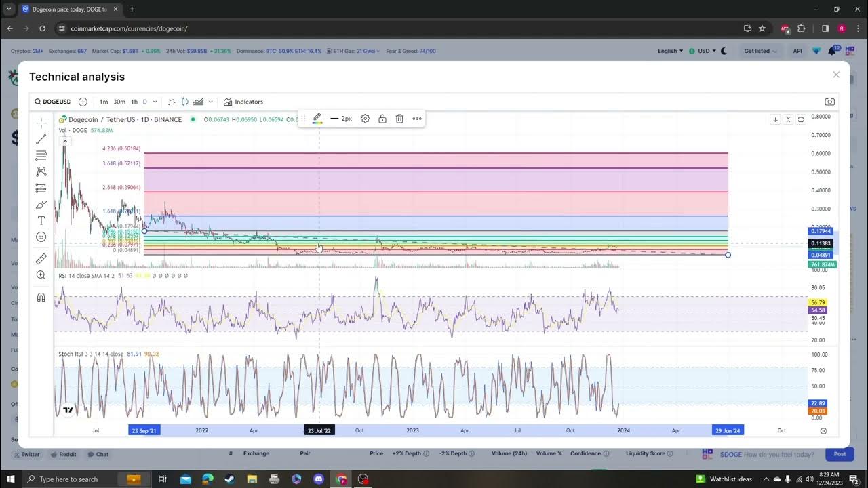Click the 29 Jun '24 endpoint handle
This screenshot has height=488, width=868.
pyautogui.click(x=728, y=255)
